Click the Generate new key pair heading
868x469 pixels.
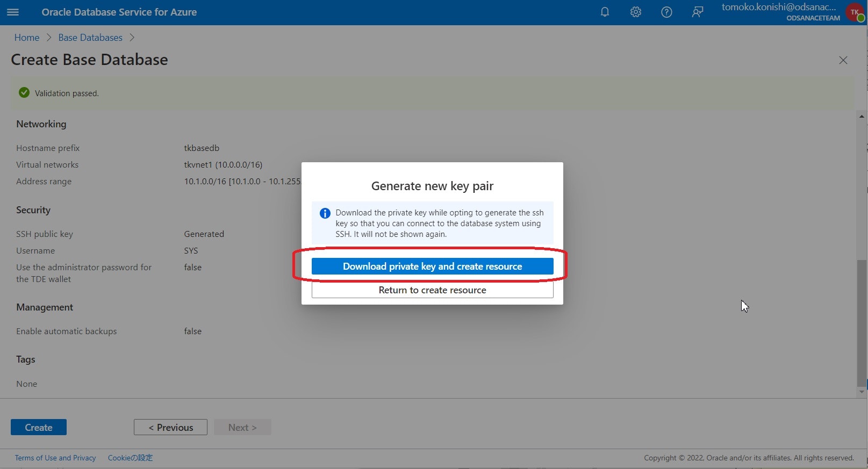tap(432, 186)
